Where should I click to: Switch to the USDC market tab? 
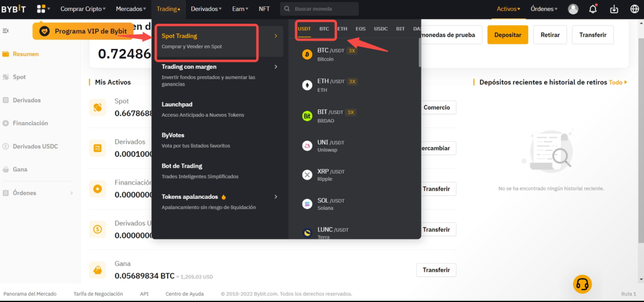[381, 29]
